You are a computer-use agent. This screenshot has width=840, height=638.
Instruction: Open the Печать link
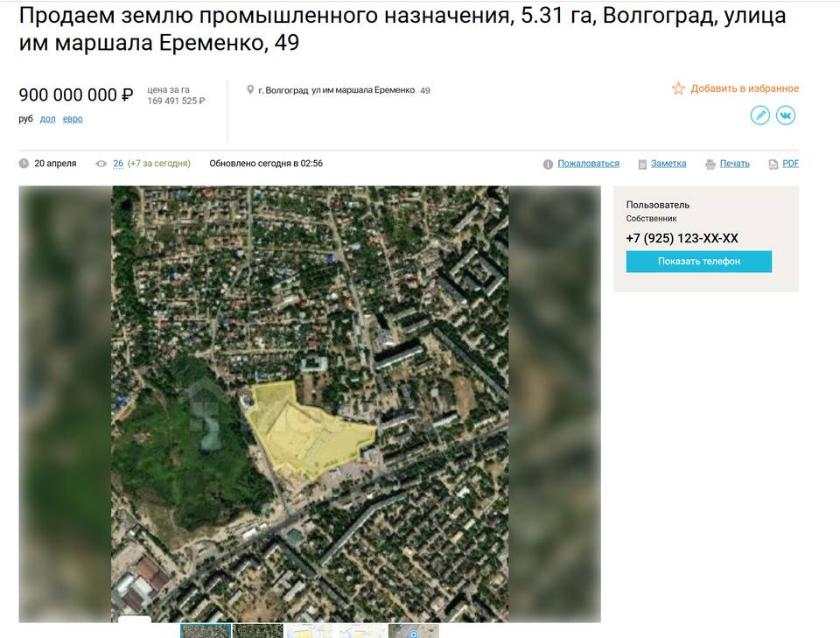tap(734, 164)
